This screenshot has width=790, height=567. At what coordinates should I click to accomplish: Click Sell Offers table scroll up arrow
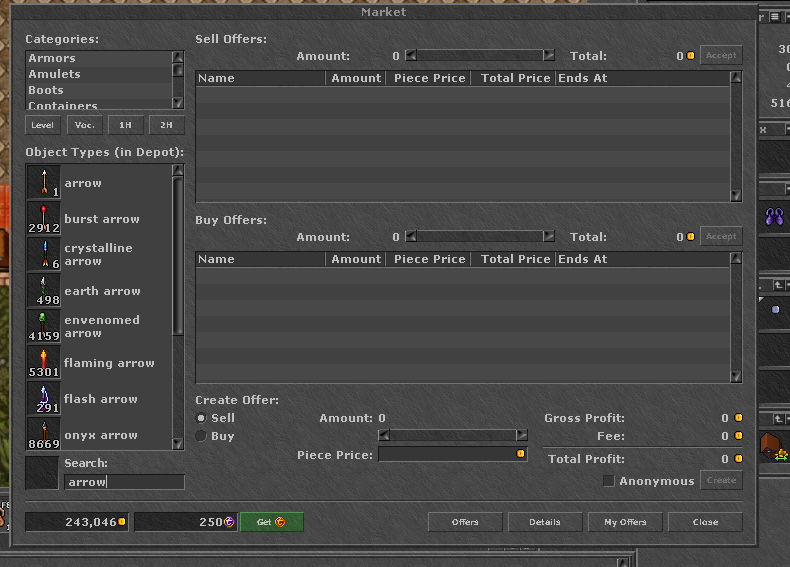(736, 77)
